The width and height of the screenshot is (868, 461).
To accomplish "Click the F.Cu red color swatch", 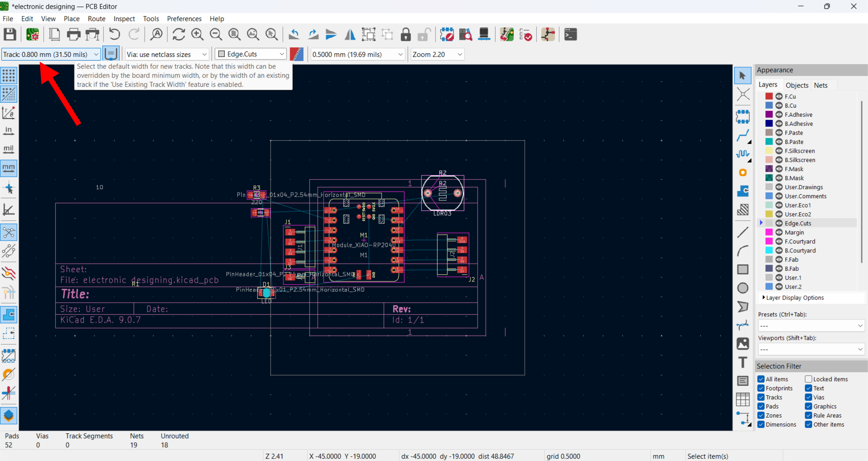I will 769,96.
